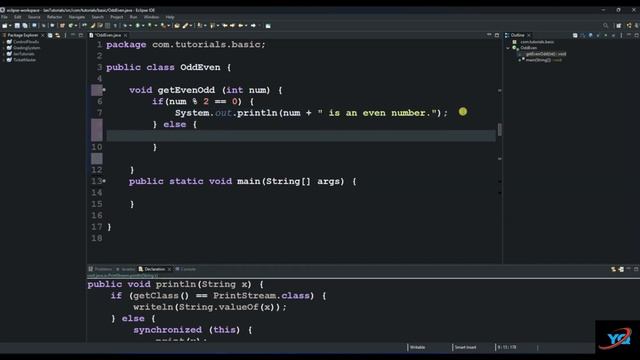
Task: Click the Forward navigation arrow icon
Action: click(253, 25)
